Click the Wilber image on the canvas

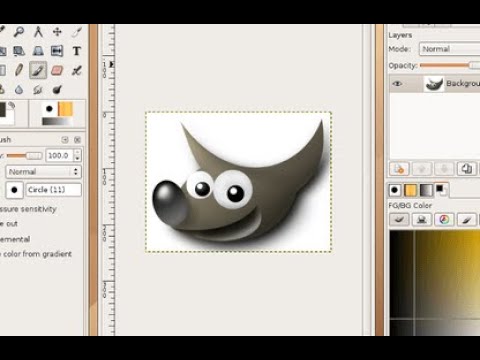click(x=238, y=182)
